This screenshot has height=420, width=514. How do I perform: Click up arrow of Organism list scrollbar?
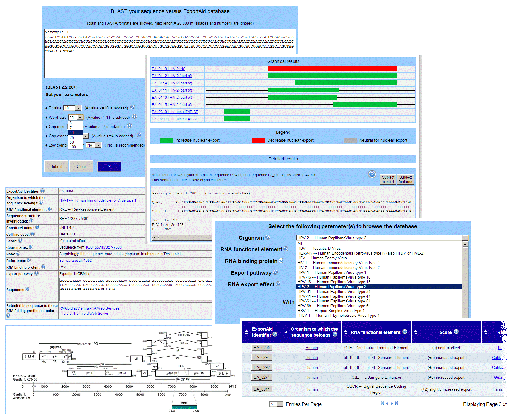pyautogui.click(x=465, y=244)
